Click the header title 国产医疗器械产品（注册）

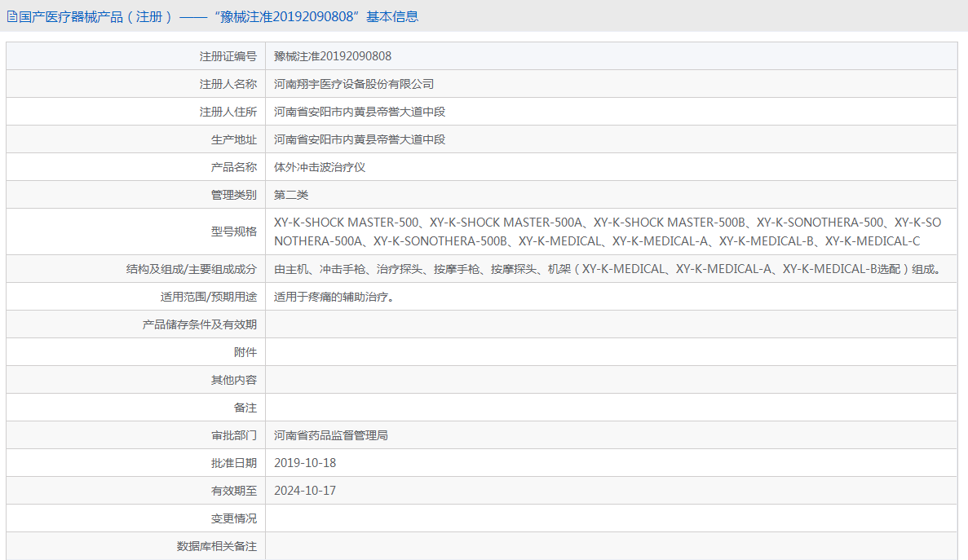tap(95, 16)
